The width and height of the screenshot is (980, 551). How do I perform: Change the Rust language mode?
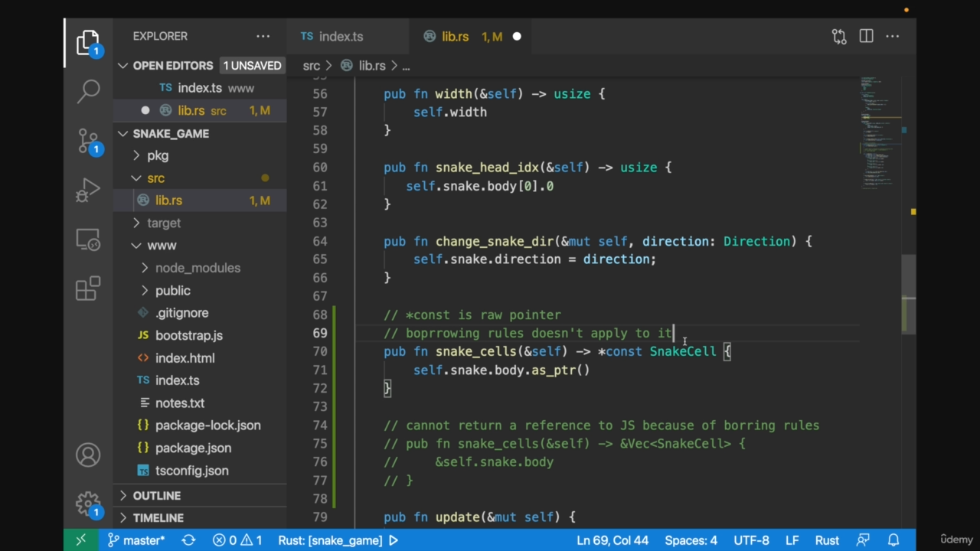826,540
